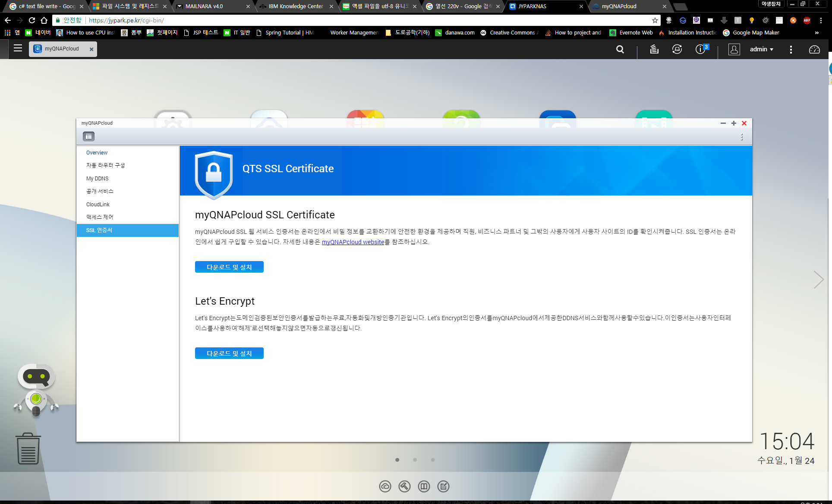
Task: Click the third bottom dock icon
Action: (x=424, y=486)
